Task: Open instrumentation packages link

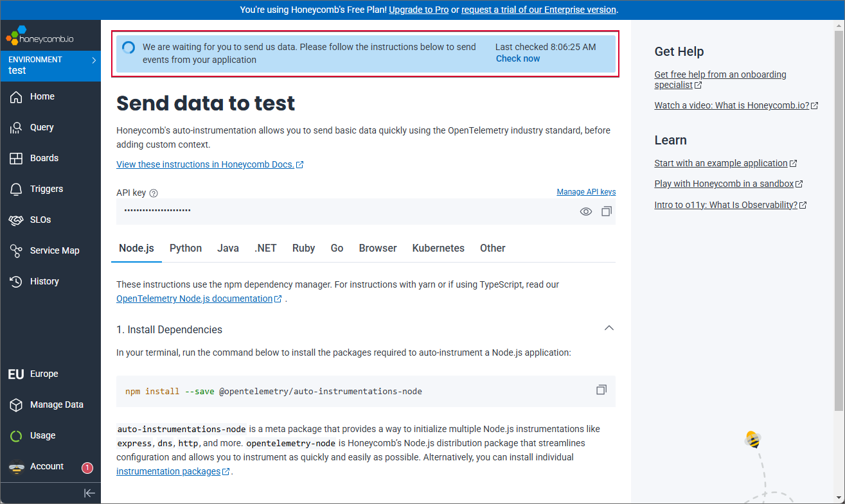Action: [x=173, y=471]
